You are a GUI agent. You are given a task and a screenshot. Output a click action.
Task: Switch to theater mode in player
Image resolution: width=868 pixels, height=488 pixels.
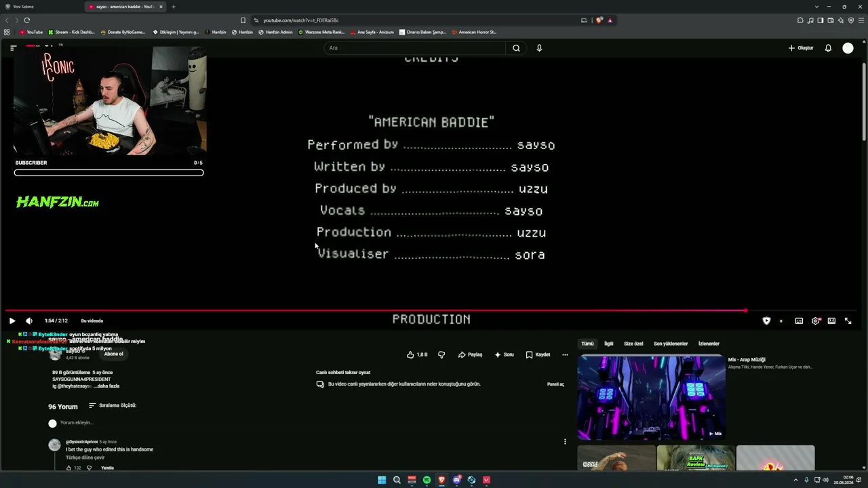tap(831, 321)
